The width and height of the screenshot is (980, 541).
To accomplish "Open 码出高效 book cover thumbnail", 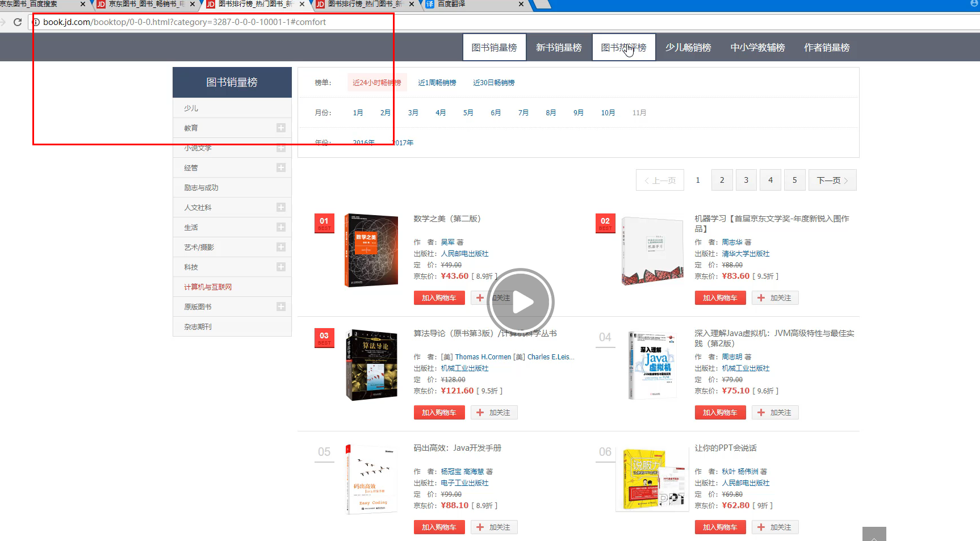I will click(371, 480).
